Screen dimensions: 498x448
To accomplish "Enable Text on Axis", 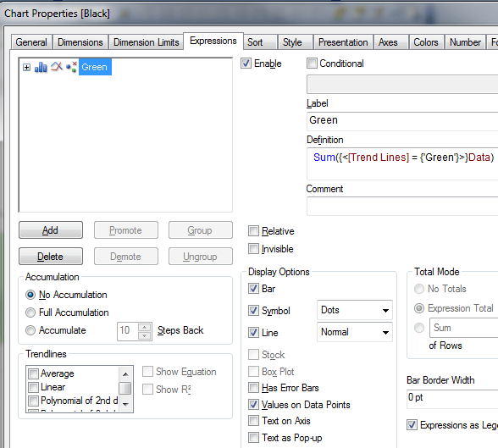I will click(253, 421).
